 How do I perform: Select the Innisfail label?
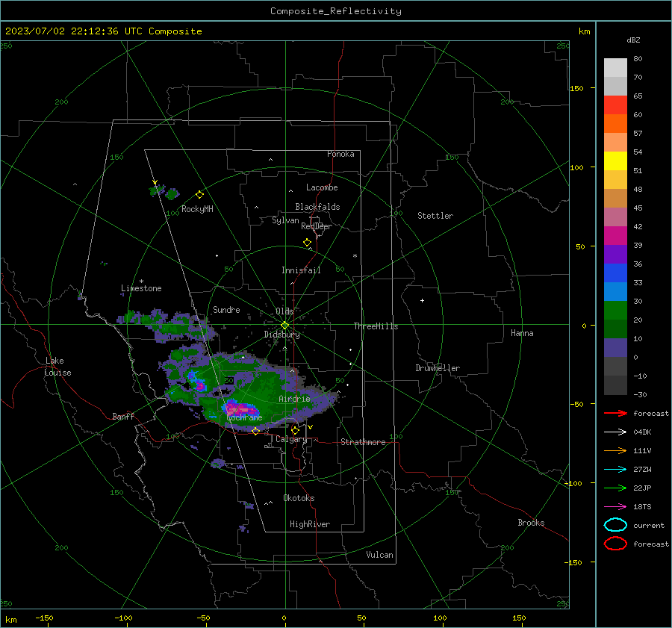pos(301,270)
